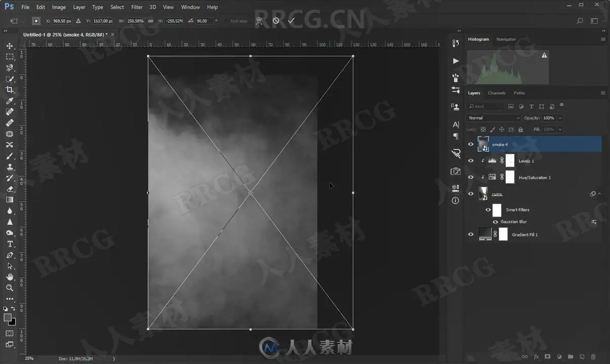The image size is (610, 364).
Task: Select the Levels 1 layer mask thumbnail
Action: [x=510, y=161]
